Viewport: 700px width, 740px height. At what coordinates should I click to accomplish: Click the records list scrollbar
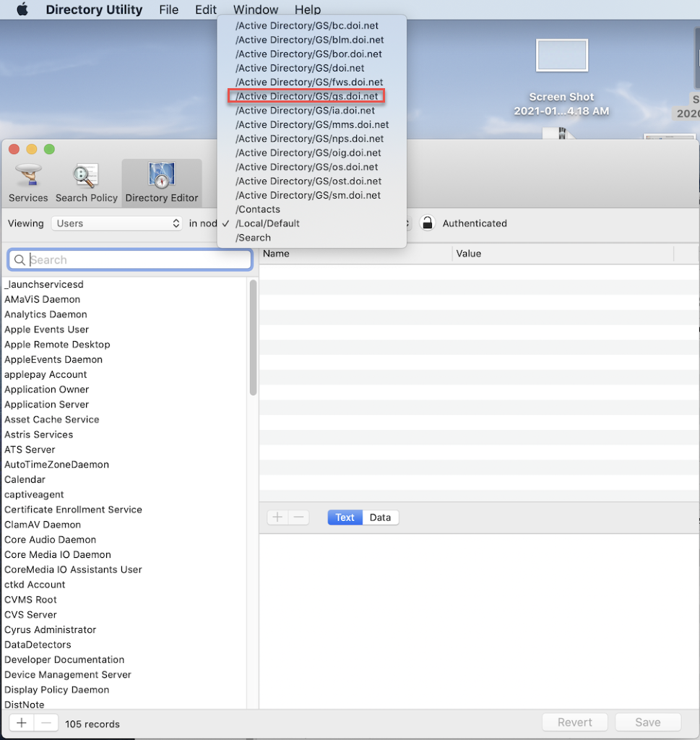coord(253,337)
